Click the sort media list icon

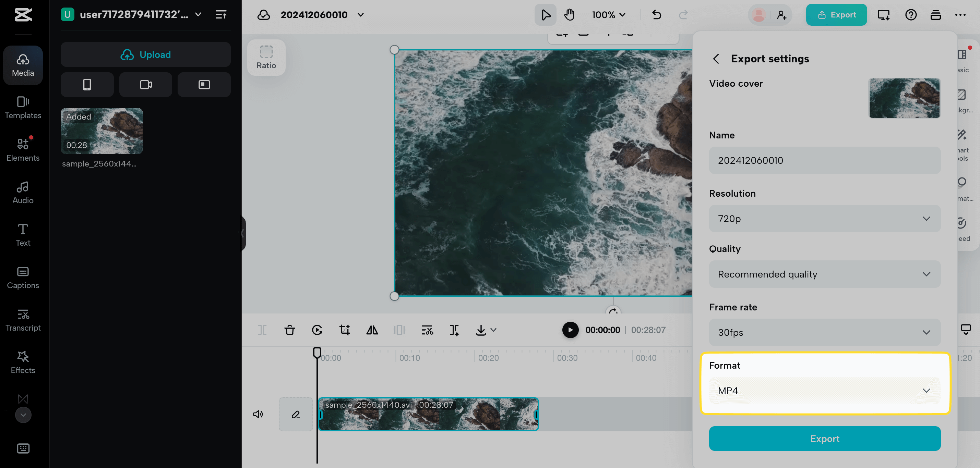pyautogui.click(x=221, y=15)
